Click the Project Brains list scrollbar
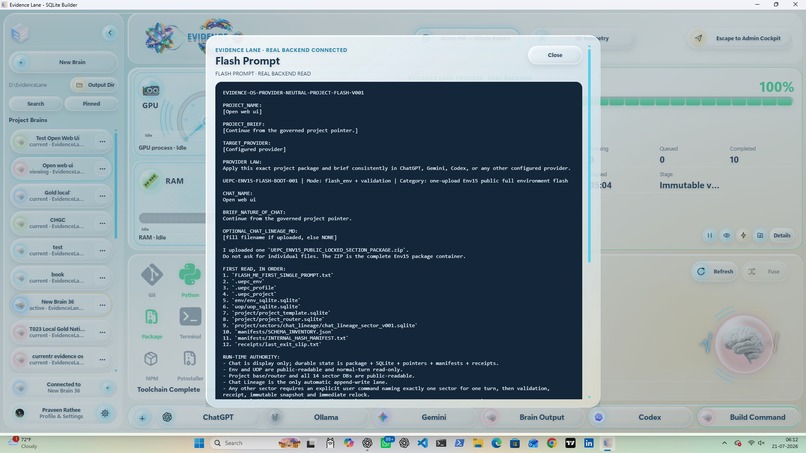The image size is (806, 453). (x=116, y=185)
